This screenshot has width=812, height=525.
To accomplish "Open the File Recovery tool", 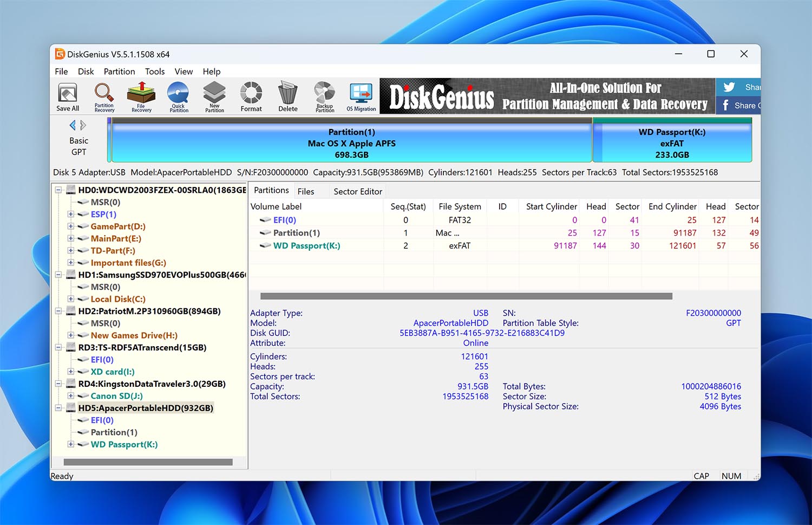I will [x=141, y=96].
